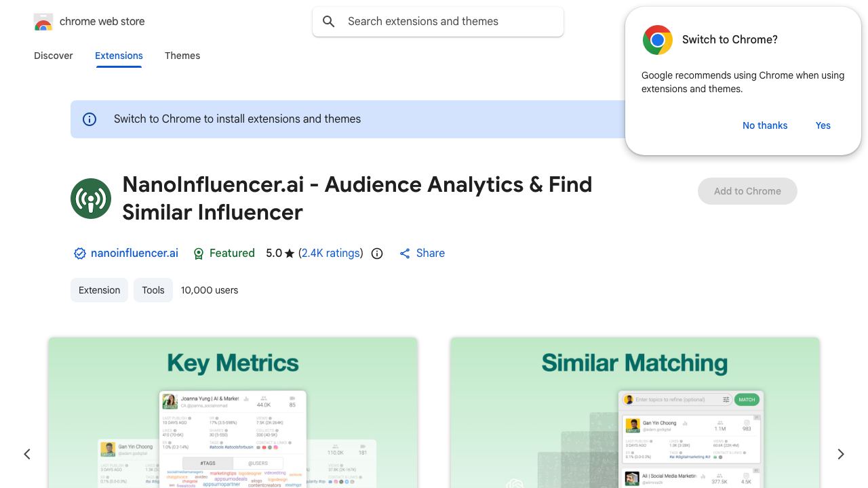This screenshot has height=488, width=868.
Task: Switch to the Themes tab
Action: [182, 56]
